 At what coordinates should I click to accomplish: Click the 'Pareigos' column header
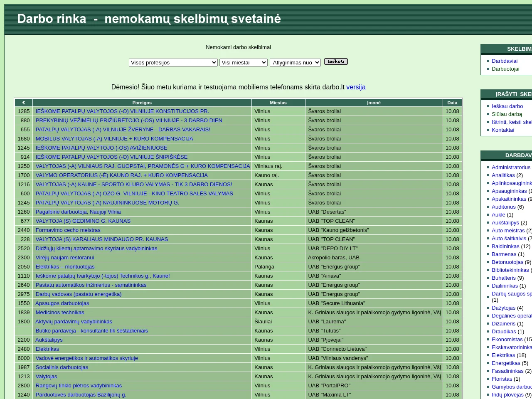point(142,103)
